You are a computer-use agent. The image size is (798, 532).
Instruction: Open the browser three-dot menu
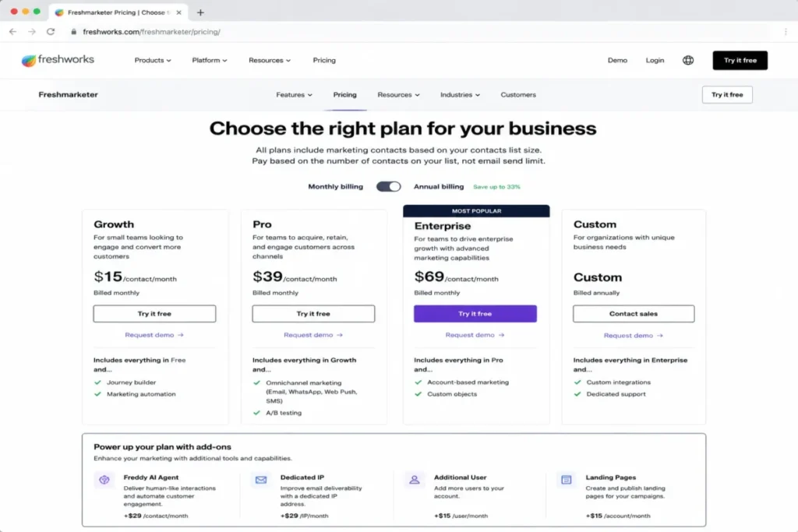[786, 31]
